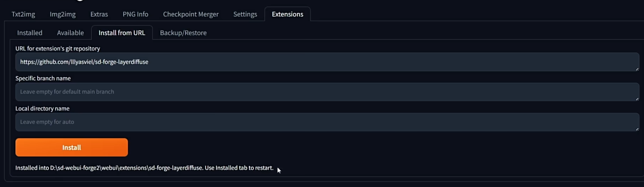The width and height of the screenshot is (644, 187).
Task: Click the directory name field's resize handle
Action: 637,129
